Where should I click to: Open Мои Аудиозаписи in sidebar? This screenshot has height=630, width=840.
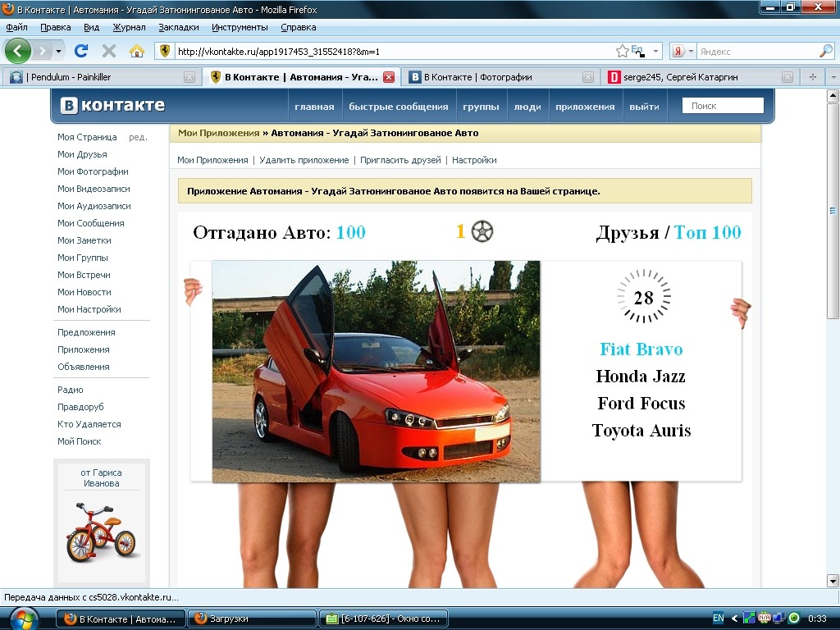[94, 206]
